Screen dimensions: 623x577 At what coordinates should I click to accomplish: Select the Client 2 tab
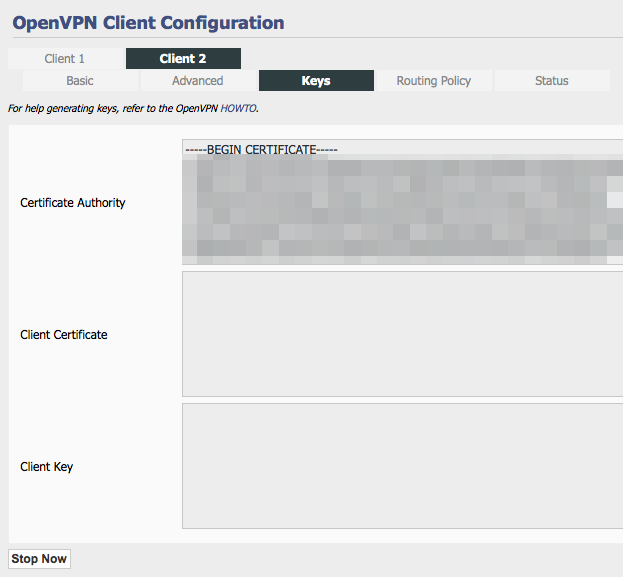183,58
